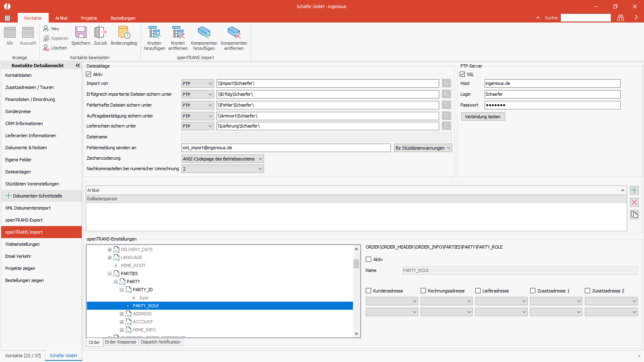
Task: Collapse the ribbon with the up chevron
Action: 538,18
